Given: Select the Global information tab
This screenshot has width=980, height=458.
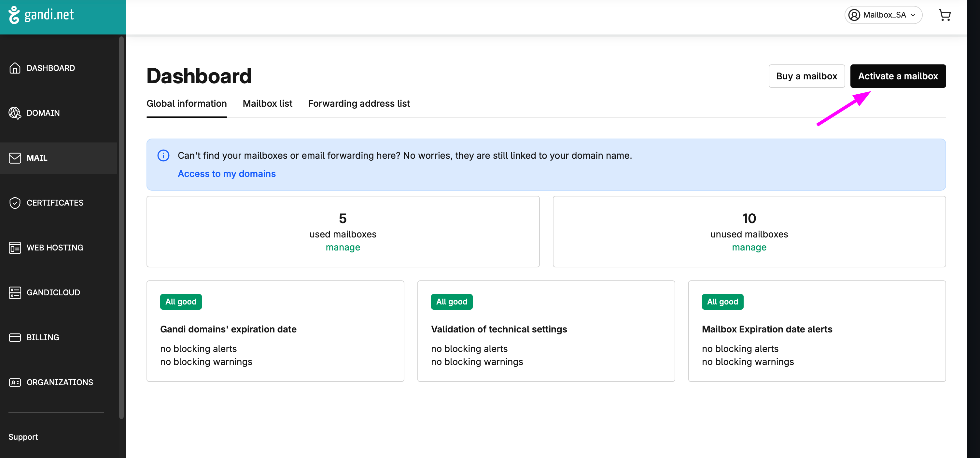Looking at the screenshot, I should click(x=187, y=103).
